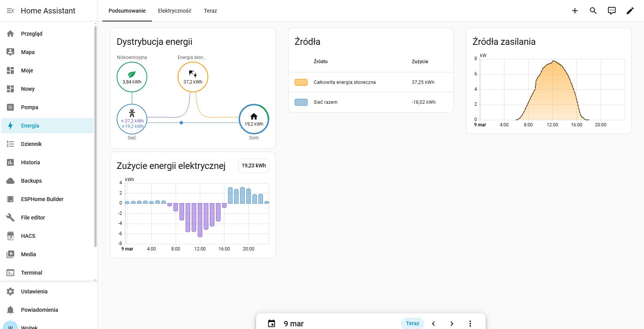
Task: Open search with the magnifier icon
Action: [593, 11]
